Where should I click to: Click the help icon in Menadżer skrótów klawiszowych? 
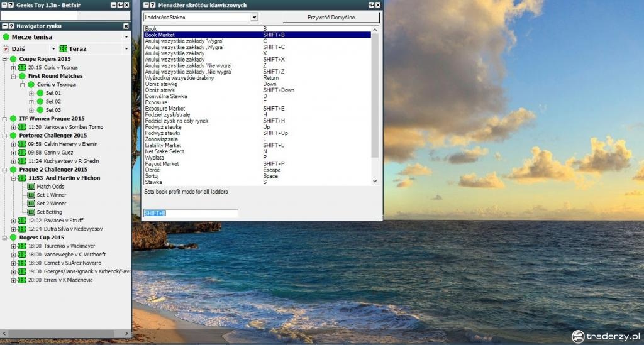[x=153, y=5]
